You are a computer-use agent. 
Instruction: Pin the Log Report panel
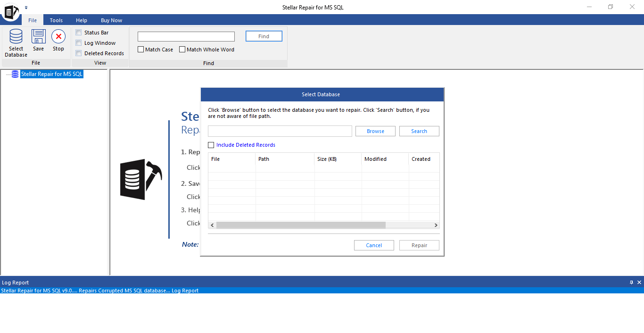[631, 282]
